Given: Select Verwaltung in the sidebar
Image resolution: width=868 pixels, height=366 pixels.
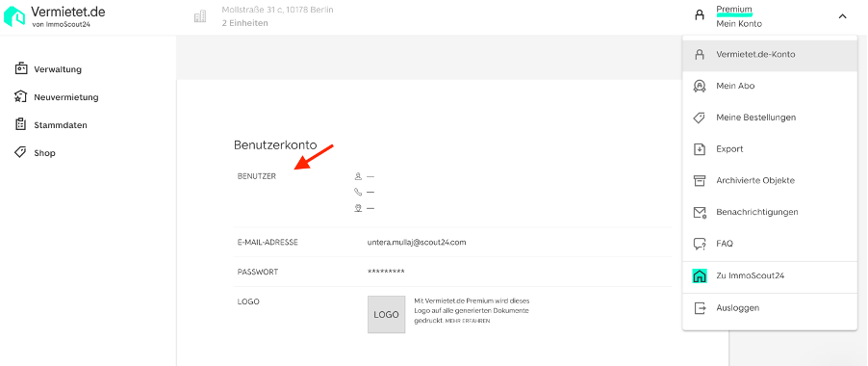Looking at the screenshot, I should tap(58, 69).
